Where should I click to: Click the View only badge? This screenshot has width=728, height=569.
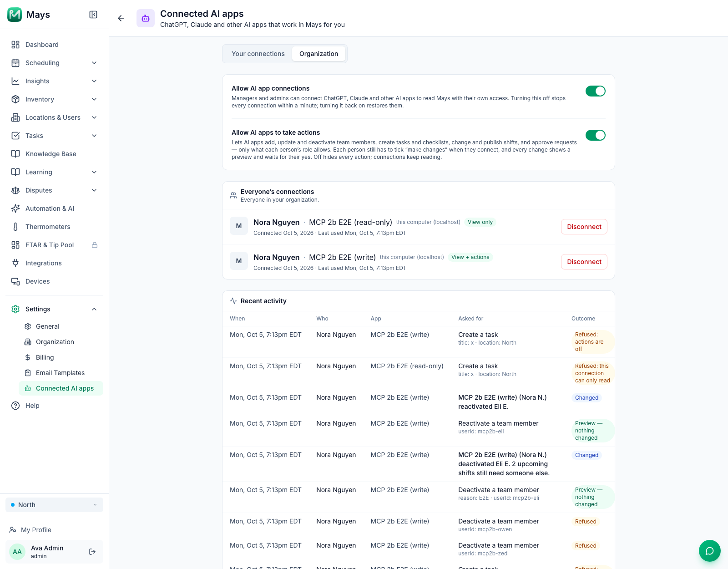[480, 222]
